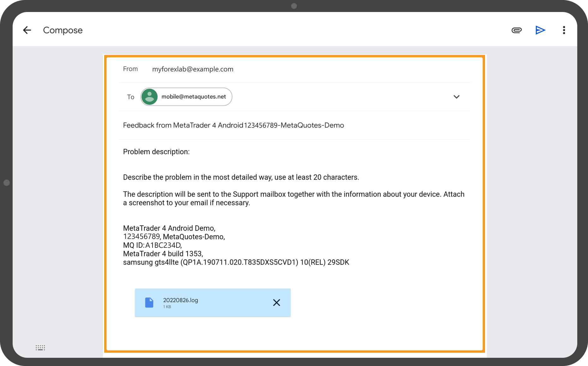Click the To field label
Viewport: 588px width, 366px height.
(130, 97)
